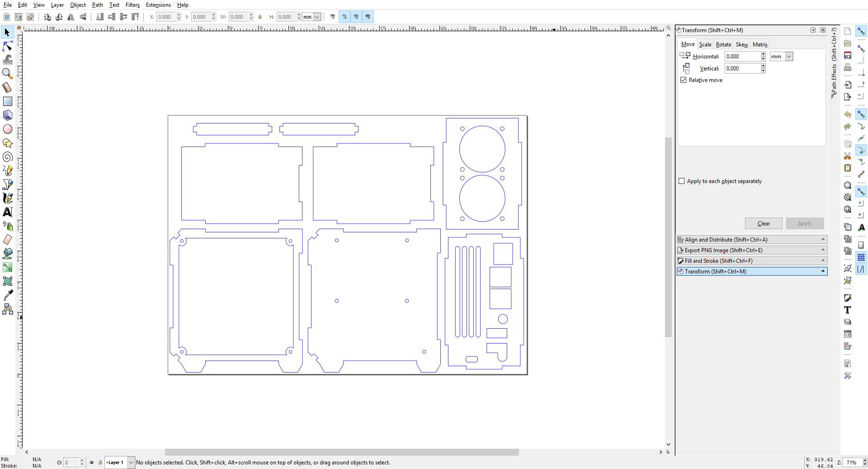
Task: Pick the Color dropper tool
Action: pyautogui.click(x=7, y=295)
